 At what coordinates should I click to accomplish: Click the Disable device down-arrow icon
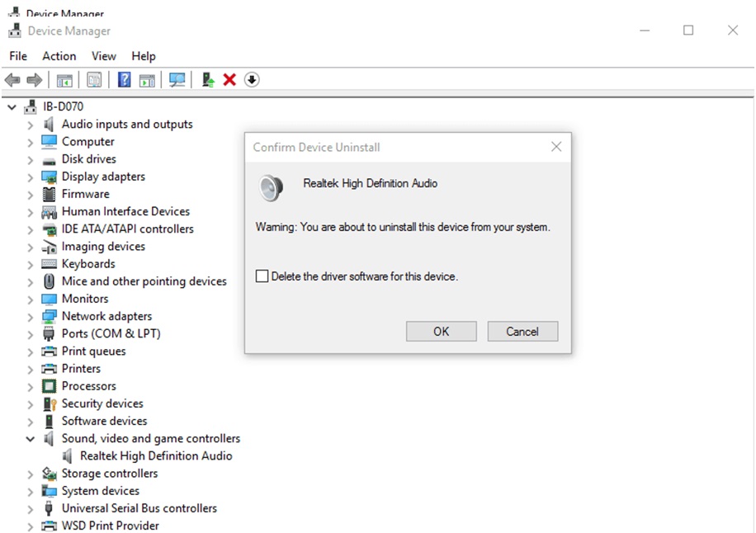(252, 79)
